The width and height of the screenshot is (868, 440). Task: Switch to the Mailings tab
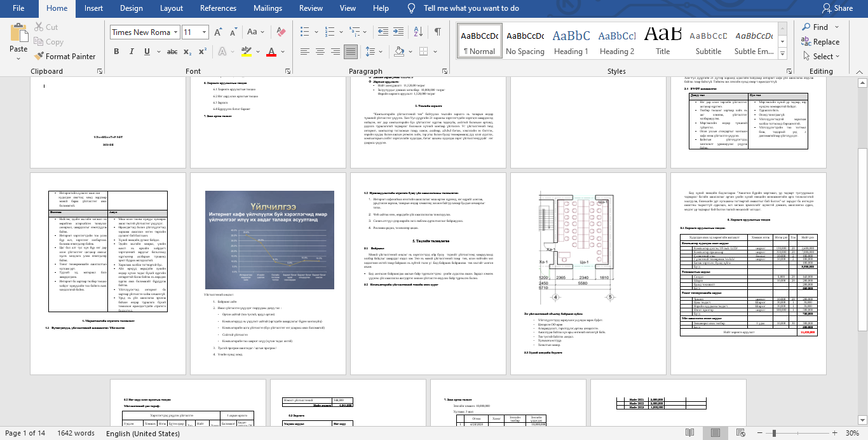[x=268, y=8]
